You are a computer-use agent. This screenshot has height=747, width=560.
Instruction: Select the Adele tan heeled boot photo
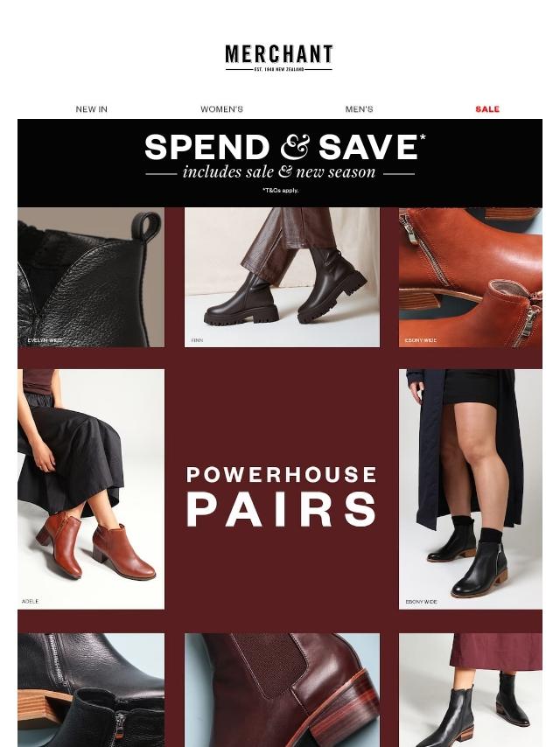(91, 489)
